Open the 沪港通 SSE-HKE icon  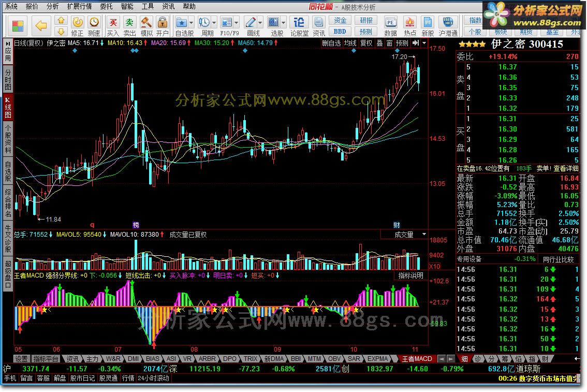coord(448,26)
